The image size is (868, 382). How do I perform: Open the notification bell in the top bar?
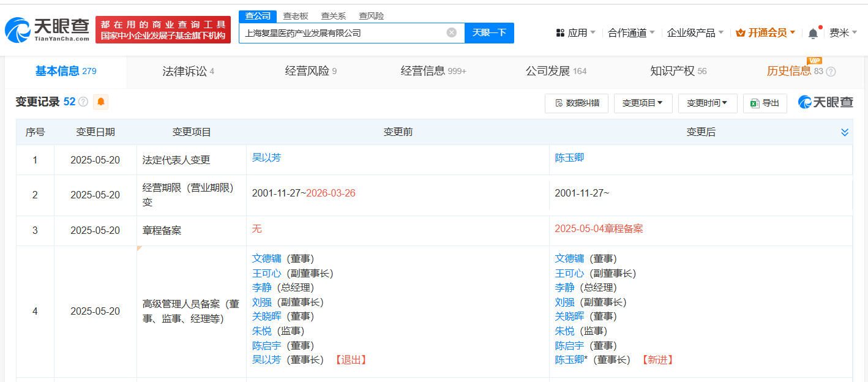click(x=813, y=32)
